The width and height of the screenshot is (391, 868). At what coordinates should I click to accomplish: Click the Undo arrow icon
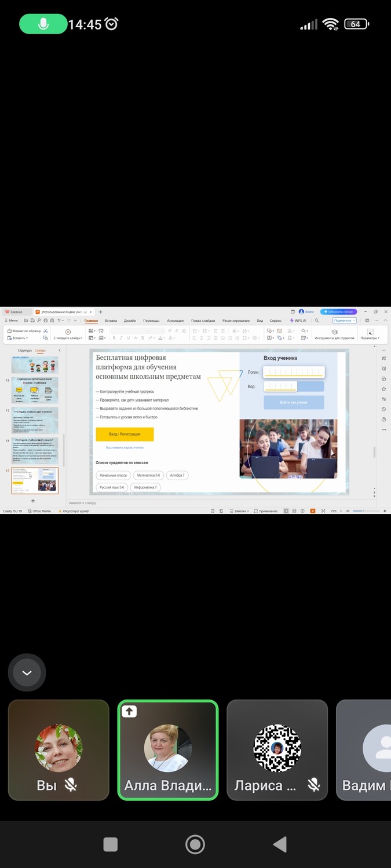59,321
